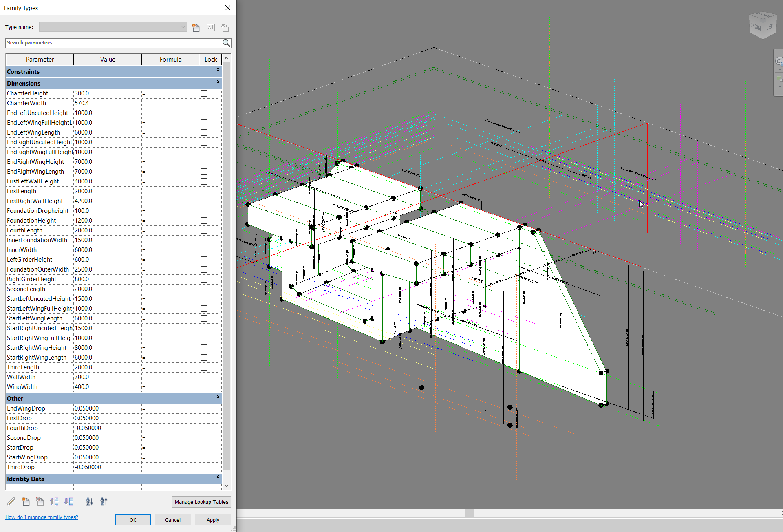Open the How do I manage family types link
The width and height of the screenshot is (783, 532).
pos(41,517)
